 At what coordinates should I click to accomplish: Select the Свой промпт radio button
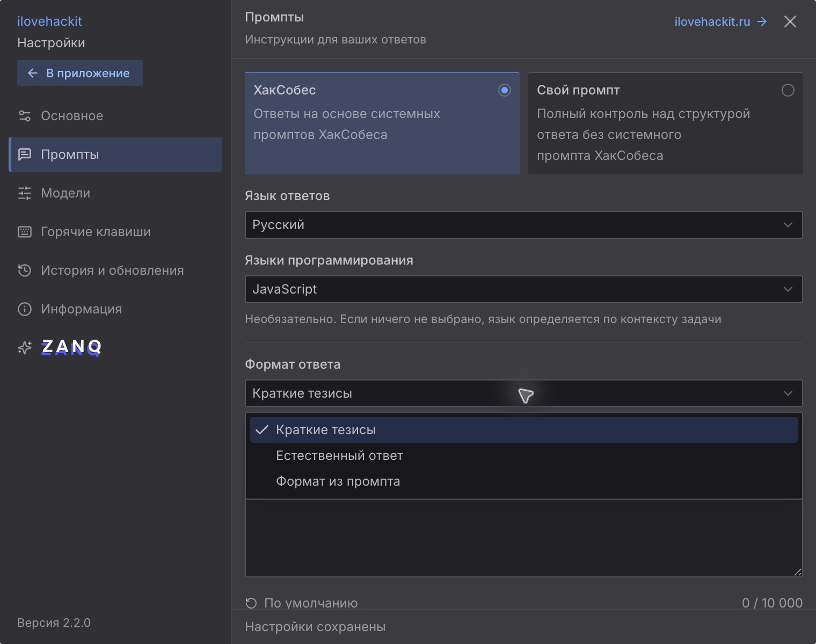click(x=788, y=90)
